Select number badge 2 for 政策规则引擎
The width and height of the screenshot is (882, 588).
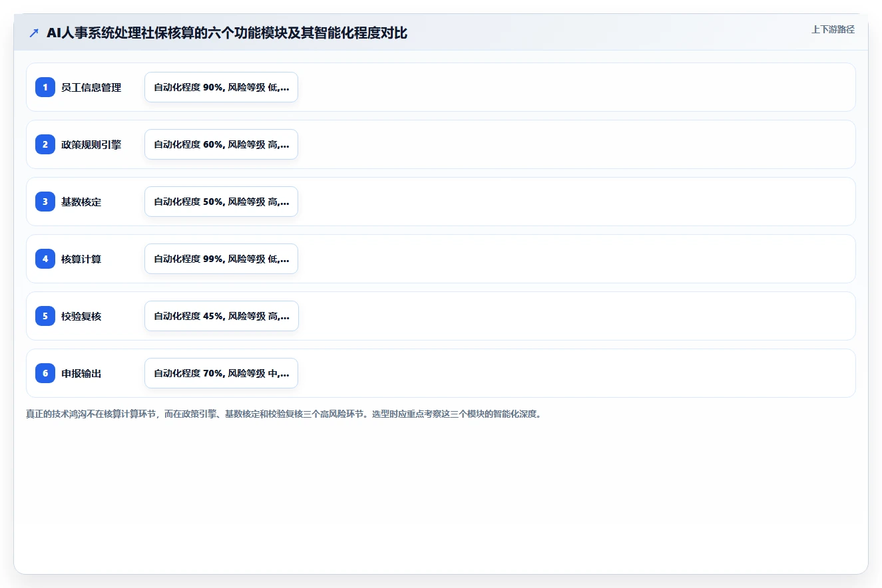click(45, 144)
